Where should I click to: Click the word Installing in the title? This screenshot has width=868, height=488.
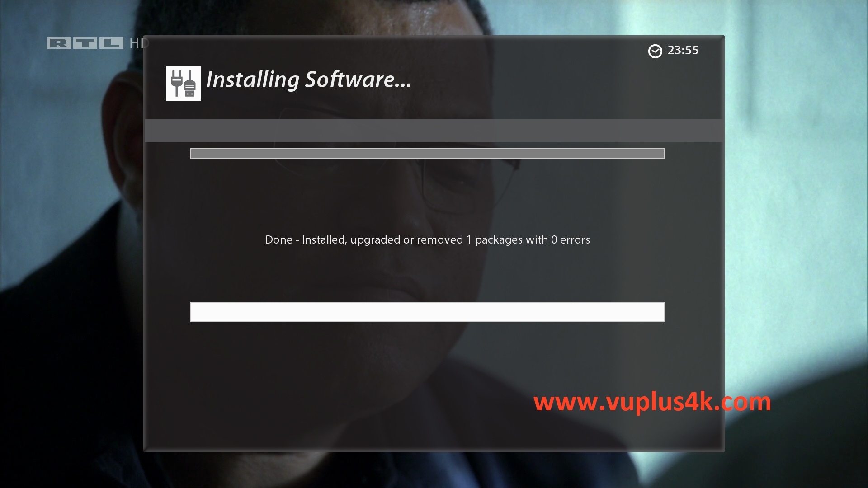pos(253,80)
